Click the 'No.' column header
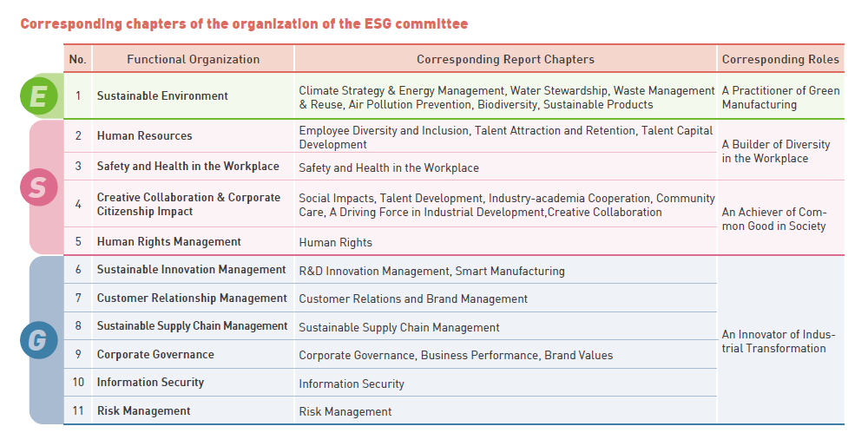 point(78,60)
